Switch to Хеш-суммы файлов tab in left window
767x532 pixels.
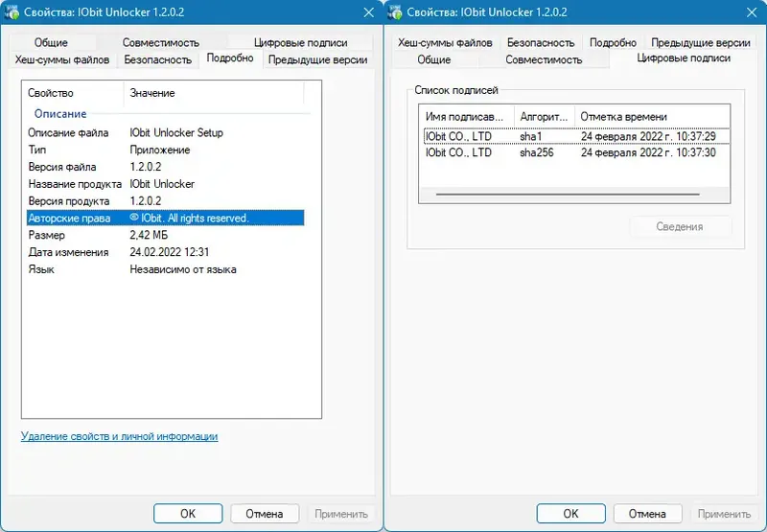pos(62,59)
